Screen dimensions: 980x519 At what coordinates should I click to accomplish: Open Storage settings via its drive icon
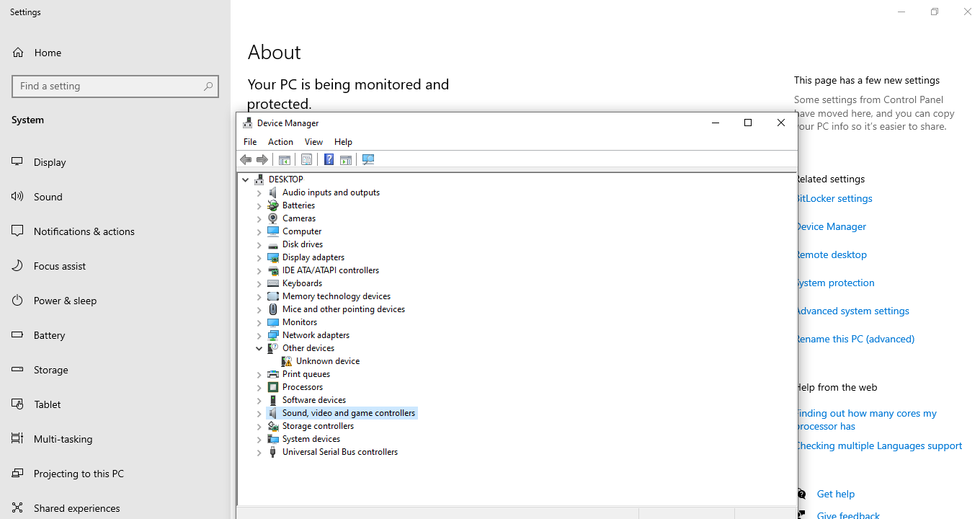point(17,370)
